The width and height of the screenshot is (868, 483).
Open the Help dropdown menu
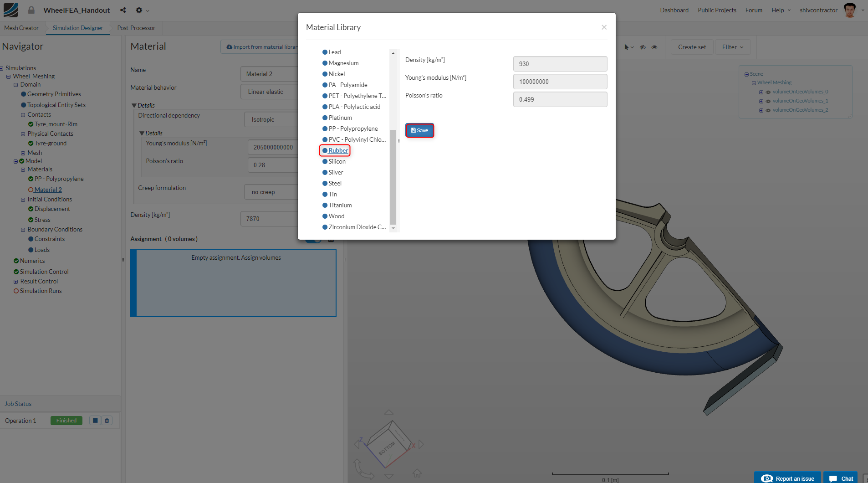781,10
